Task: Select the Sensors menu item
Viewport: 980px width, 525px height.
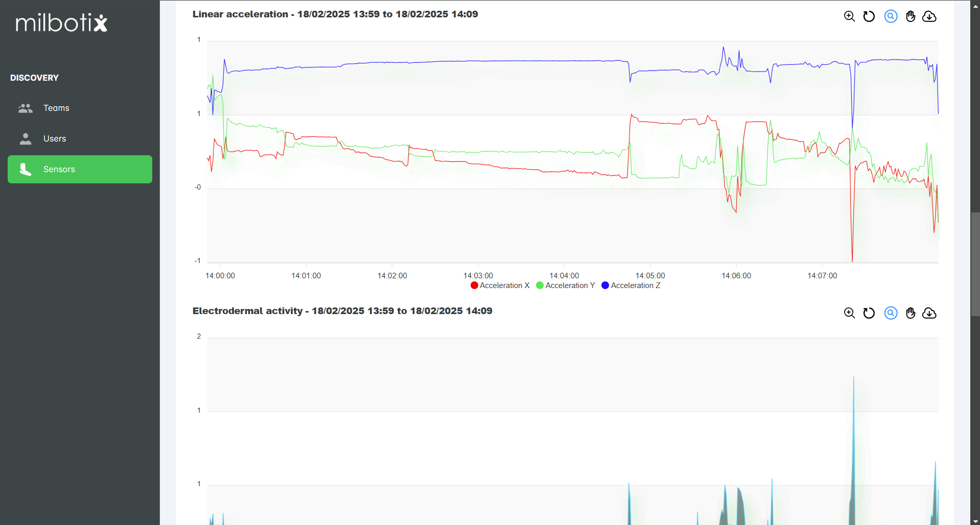Action: click(80, 170)
